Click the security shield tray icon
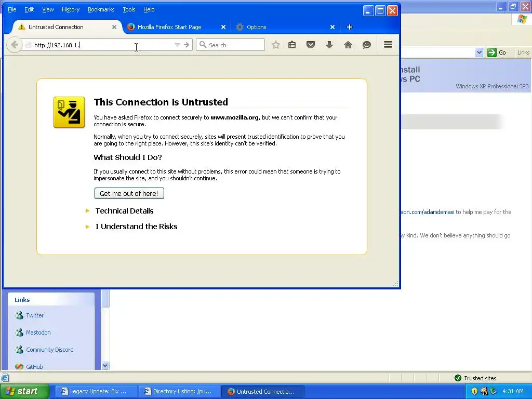Screen dimensions: 532x399 click(474, 391)
